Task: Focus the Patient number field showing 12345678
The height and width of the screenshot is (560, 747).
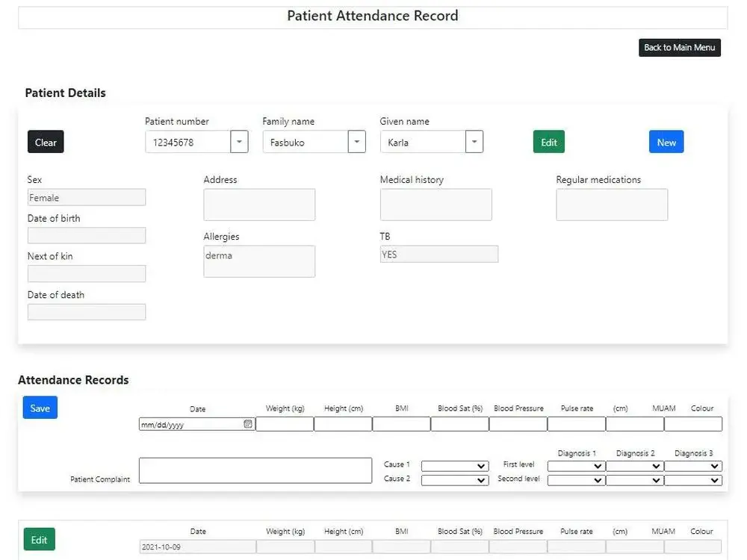Action: tap(187, 142)
